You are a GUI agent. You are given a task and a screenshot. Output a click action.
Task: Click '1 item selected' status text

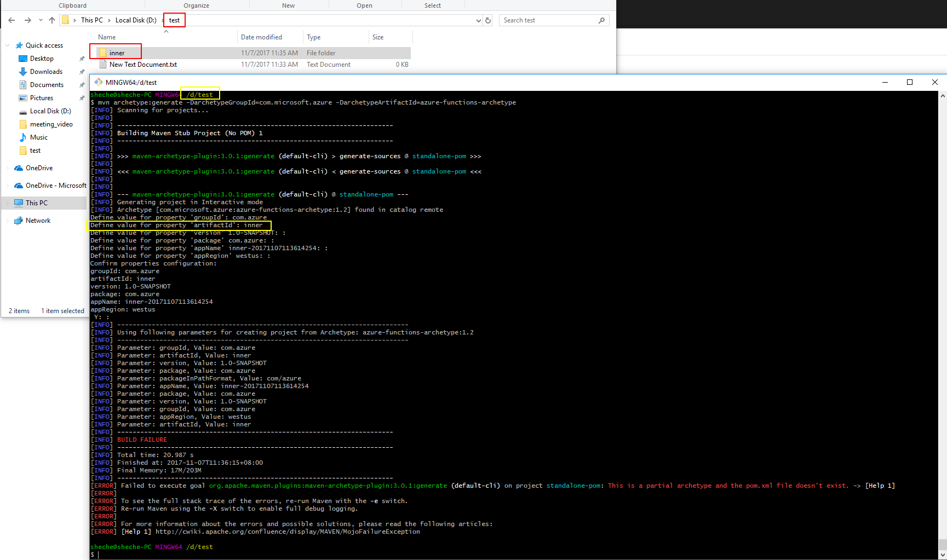pyautogui.click(x=62, y=311)
